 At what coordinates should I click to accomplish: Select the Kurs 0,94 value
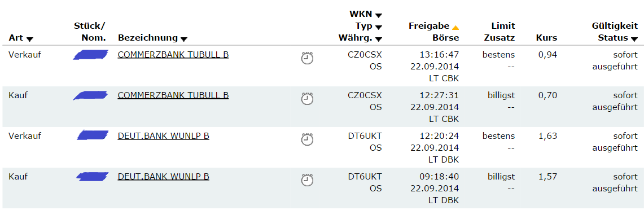point(547,55)
